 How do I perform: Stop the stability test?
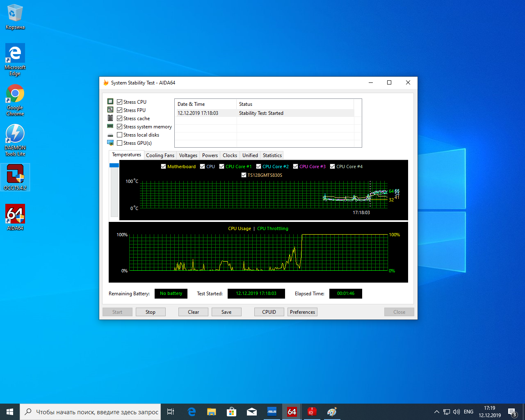(151, 312)
